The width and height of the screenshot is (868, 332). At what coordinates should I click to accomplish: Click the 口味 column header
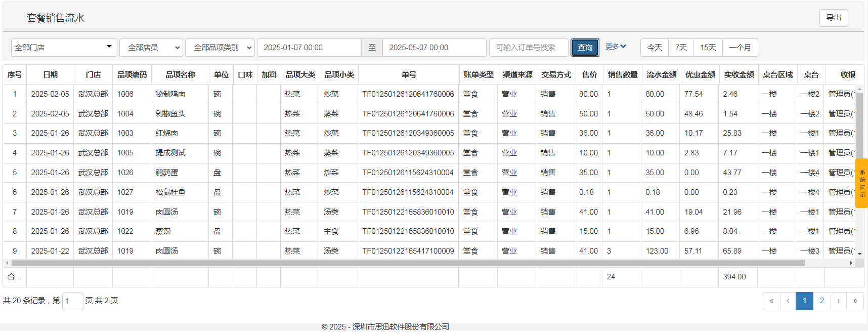[245, 74]
